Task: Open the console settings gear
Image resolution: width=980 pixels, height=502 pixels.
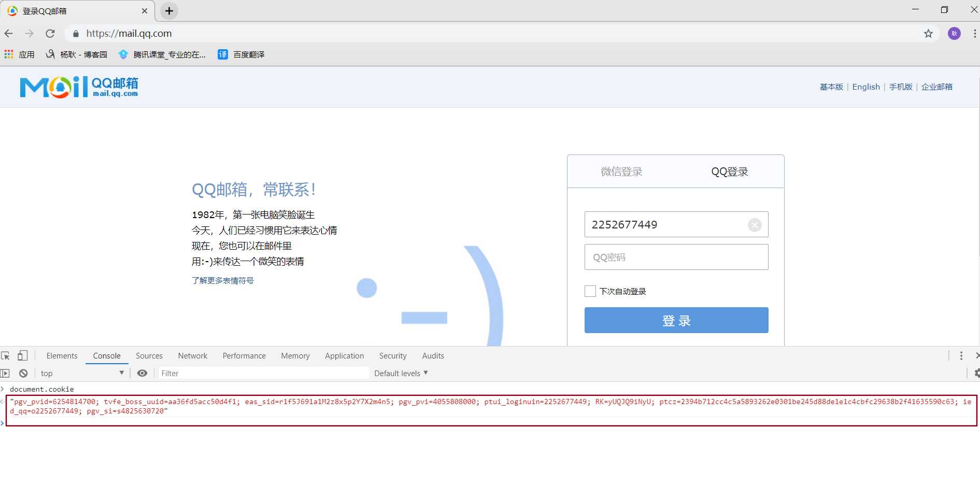Action: (976, 374)
